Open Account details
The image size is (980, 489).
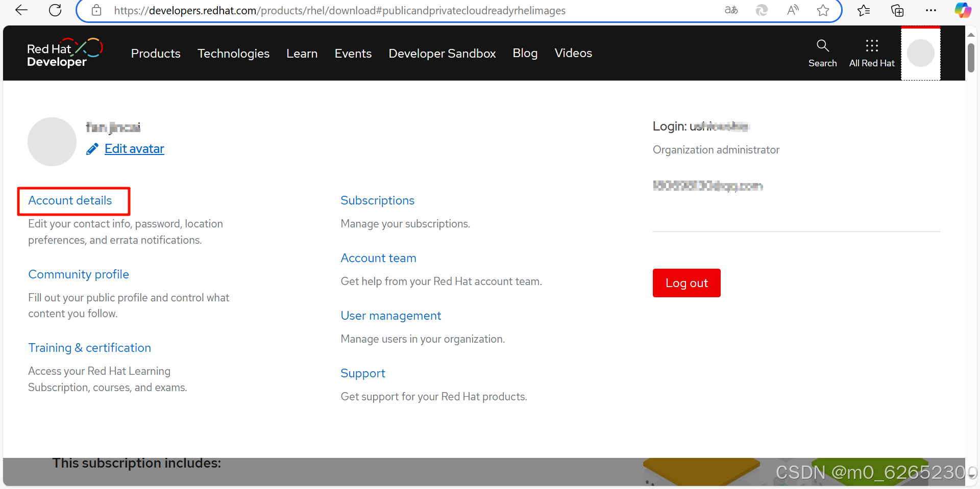coord(70,200)
